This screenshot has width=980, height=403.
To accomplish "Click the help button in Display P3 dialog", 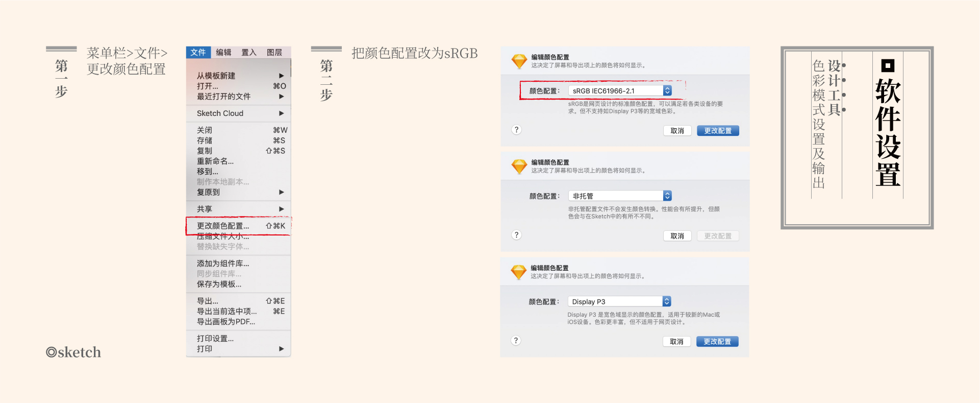I will pyautogui.click(x=516, y=341).
